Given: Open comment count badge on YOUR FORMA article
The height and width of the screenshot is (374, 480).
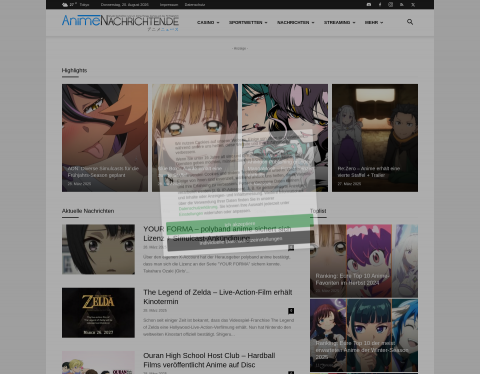Looking at the screenshot, I should (x=291, y=248).
